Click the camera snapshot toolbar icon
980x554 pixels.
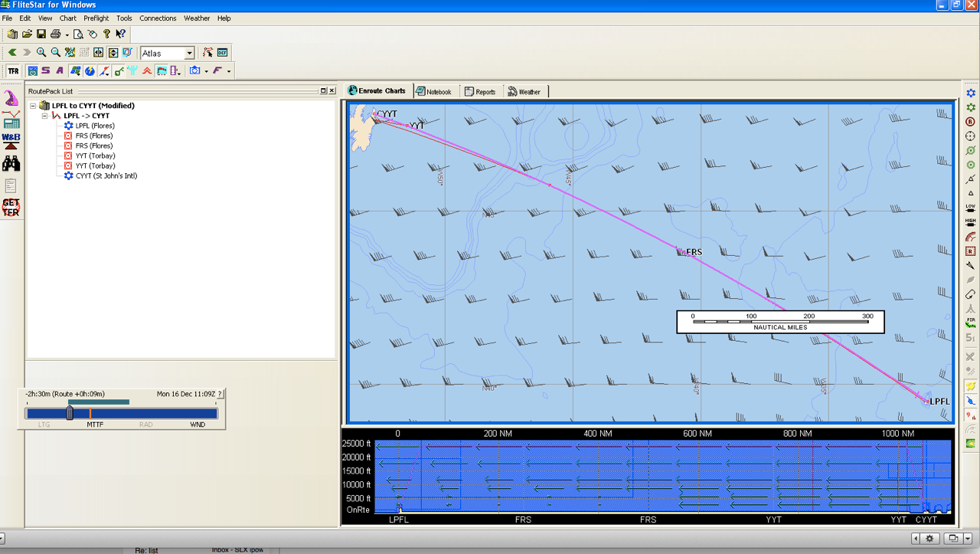coord(195,71)
